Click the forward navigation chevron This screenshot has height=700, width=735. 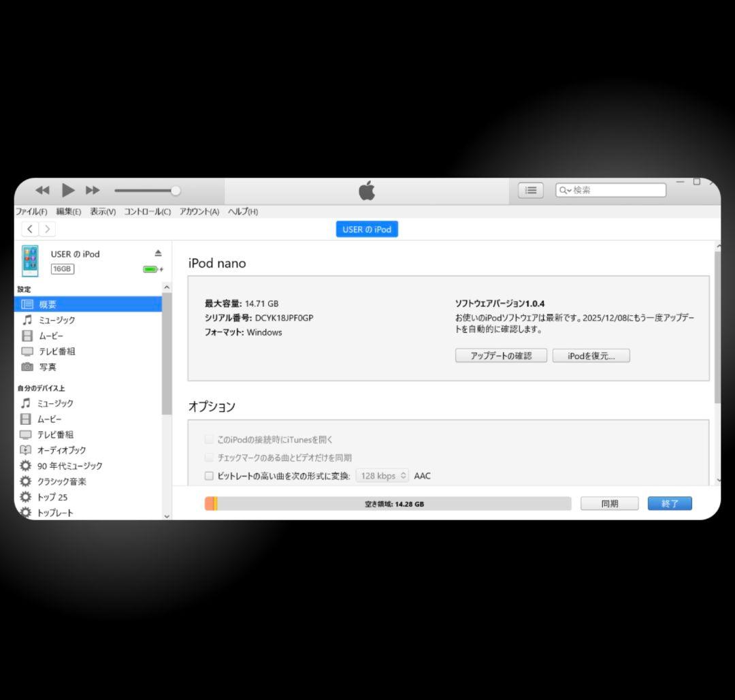(46, 229)
